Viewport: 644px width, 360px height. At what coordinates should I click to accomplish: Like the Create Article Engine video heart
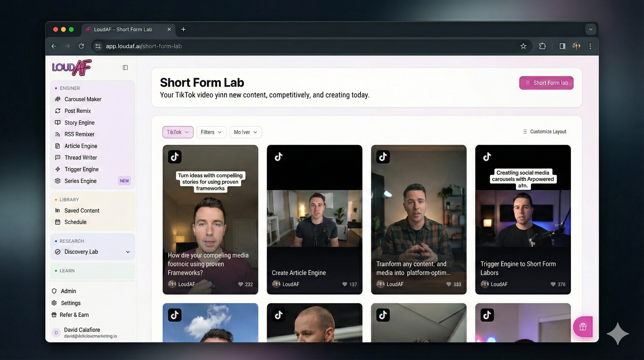(x=344, y=284)
